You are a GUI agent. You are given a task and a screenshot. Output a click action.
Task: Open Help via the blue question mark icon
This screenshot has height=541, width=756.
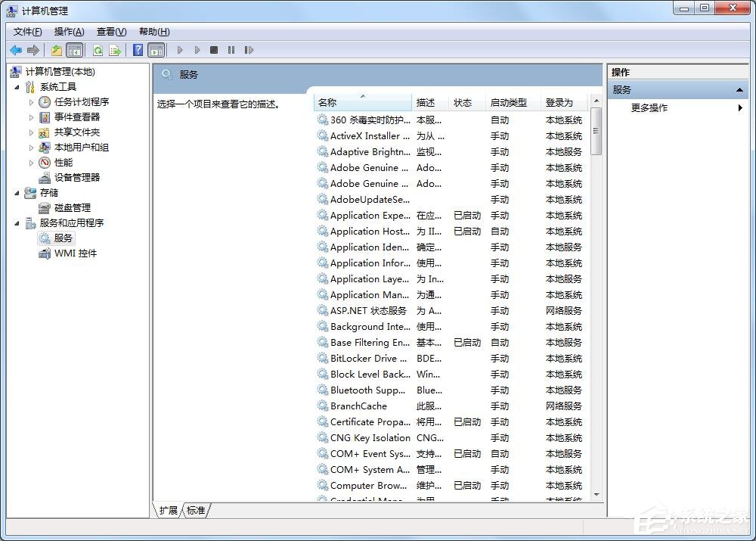(138, 50)
